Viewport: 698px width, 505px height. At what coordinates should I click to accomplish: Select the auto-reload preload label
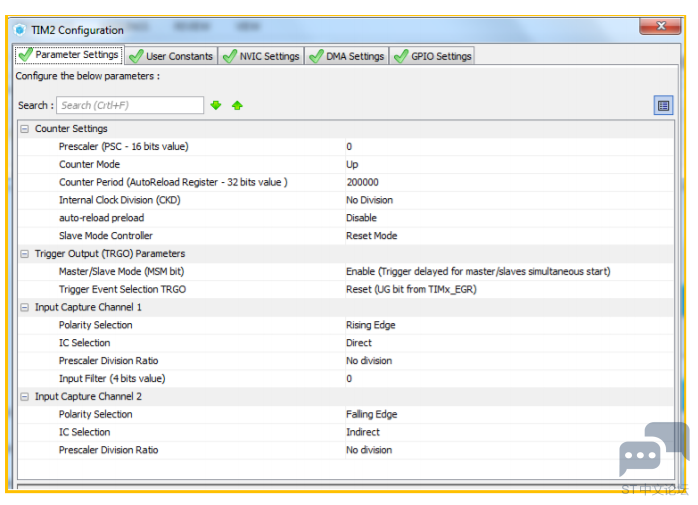pos(101,218)
